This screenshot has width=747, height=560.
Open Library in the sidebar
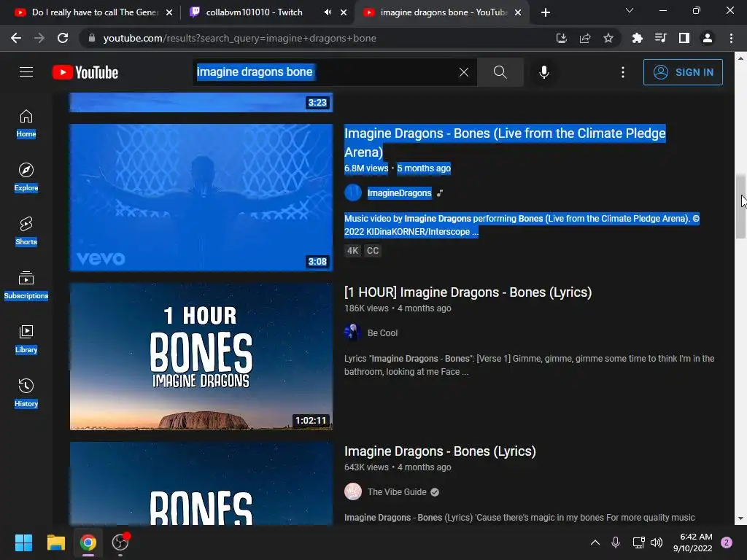(26, 339)
